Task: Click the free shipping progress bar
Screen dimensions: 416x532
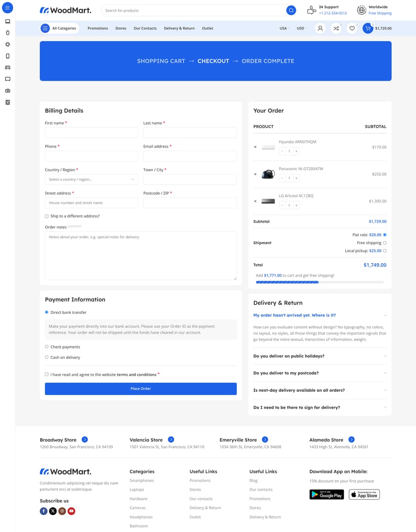Action: pos(320,282)
